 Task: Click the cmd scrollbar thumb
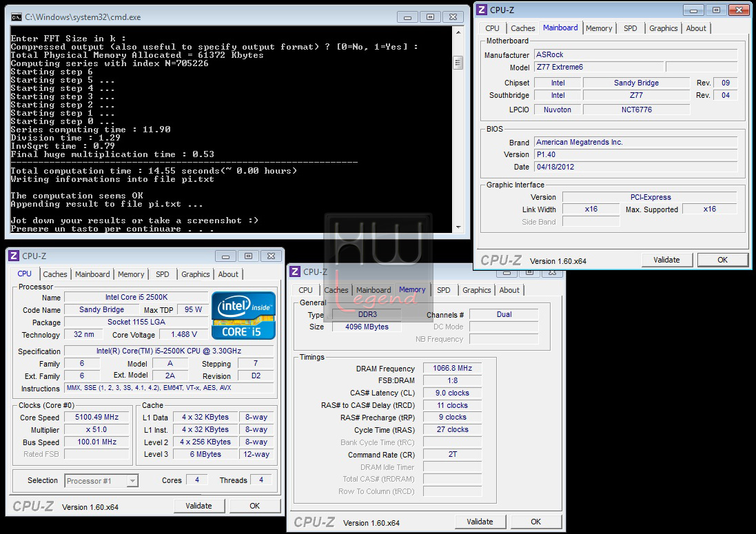[458, 63]
